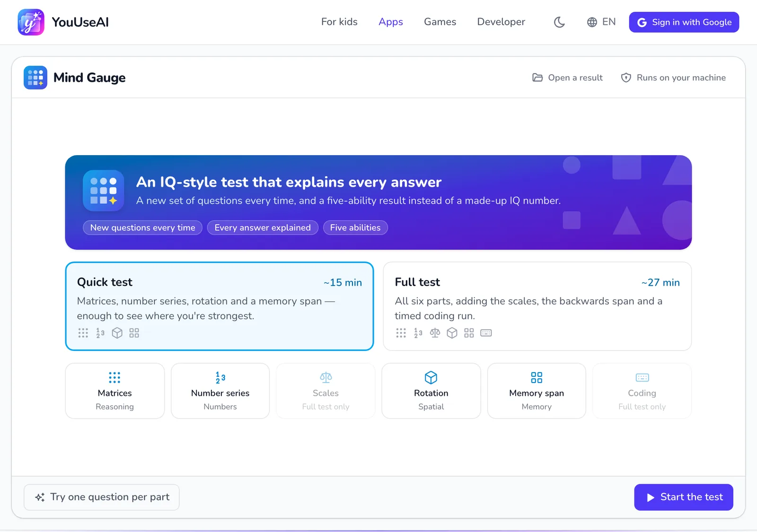The height and width of the screenshot is (532, 757).
Task: Click the Runs on your machine shield icon
Action: 626,78
